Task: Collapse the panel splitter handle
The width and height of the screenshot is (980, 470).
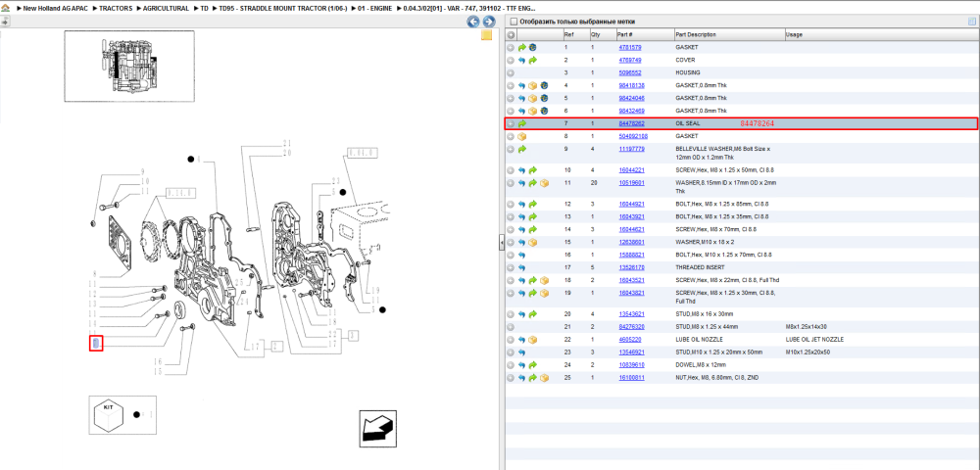Action: pyautogui.click(x=501, y=243)
